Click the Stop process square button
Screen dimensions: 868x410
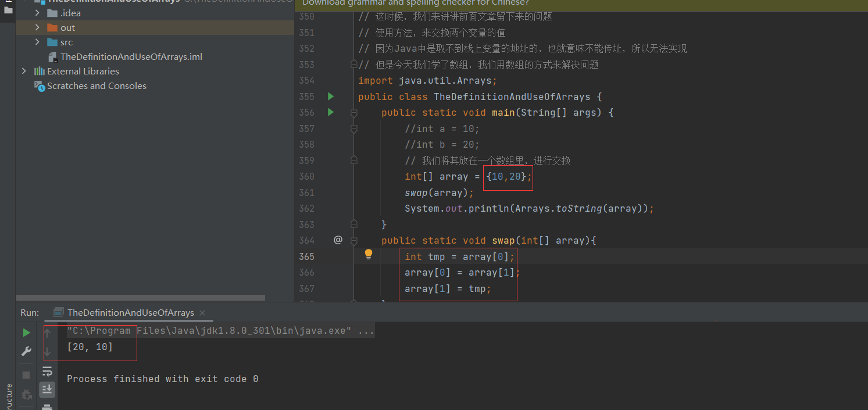[26, 375]
